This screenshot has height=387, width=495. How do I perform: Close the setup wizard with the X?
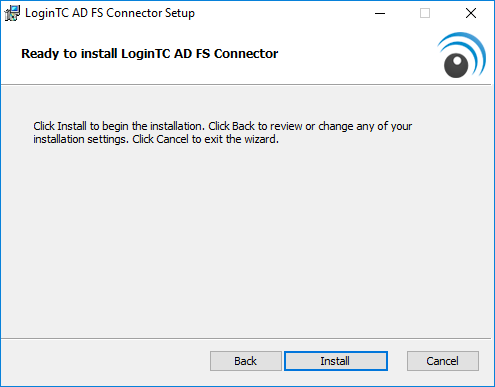tap(471, 13)
